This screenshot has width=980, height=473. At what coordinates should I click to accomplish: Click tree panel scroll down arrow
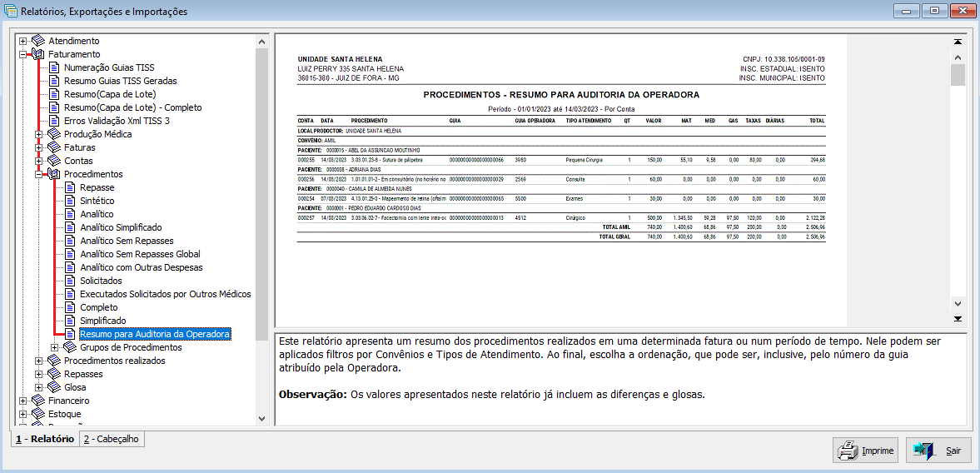262,418
